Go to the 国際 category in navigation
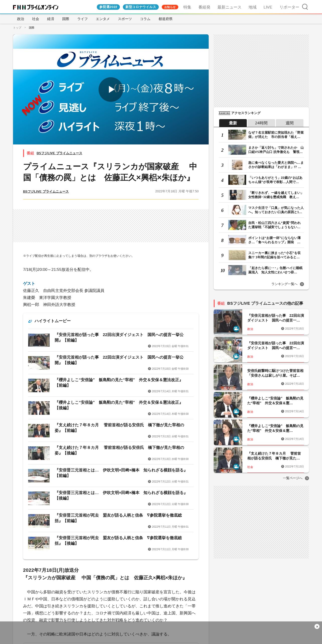 point(66,19)
